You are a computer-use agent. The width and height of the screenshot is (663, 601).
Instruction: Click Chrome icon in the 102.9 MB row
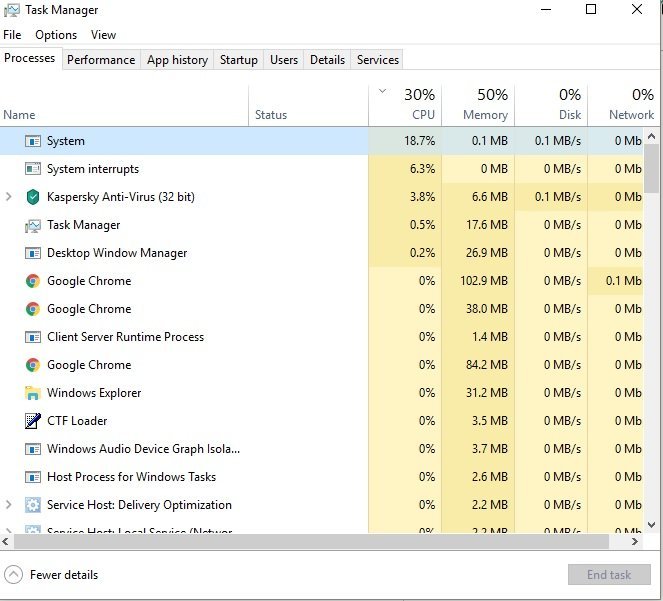tap(33, 281)
